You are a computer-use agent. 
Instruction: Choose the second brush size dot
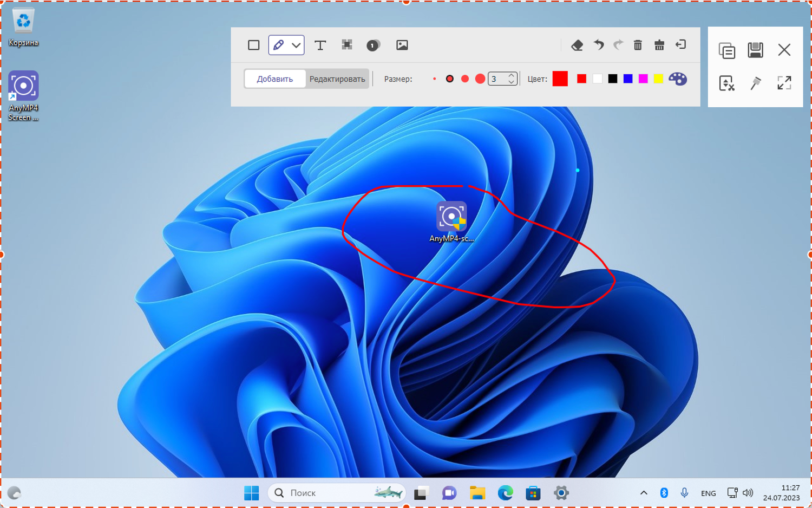449,79
